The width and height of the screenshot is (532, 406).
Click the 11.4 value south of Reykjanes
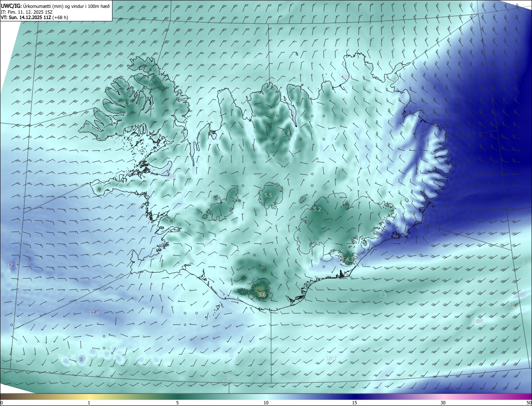coord(201,340)
